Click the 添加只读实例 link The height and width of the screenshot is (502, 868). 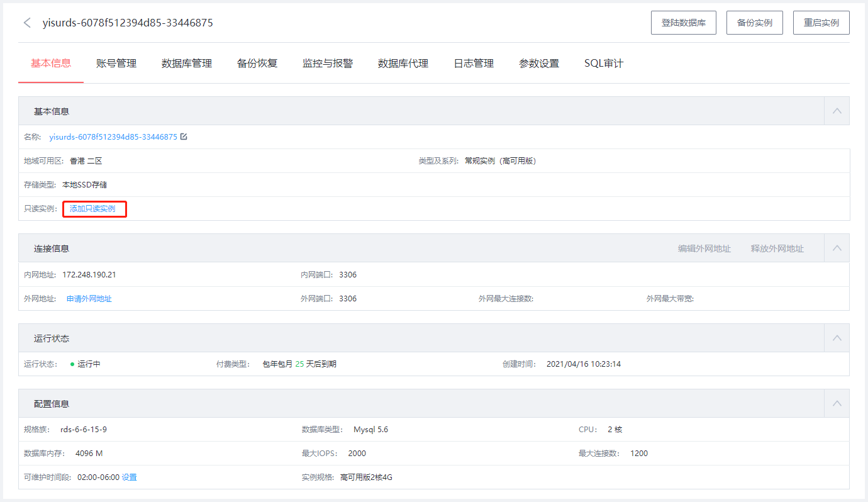click(x=92, y=209)
